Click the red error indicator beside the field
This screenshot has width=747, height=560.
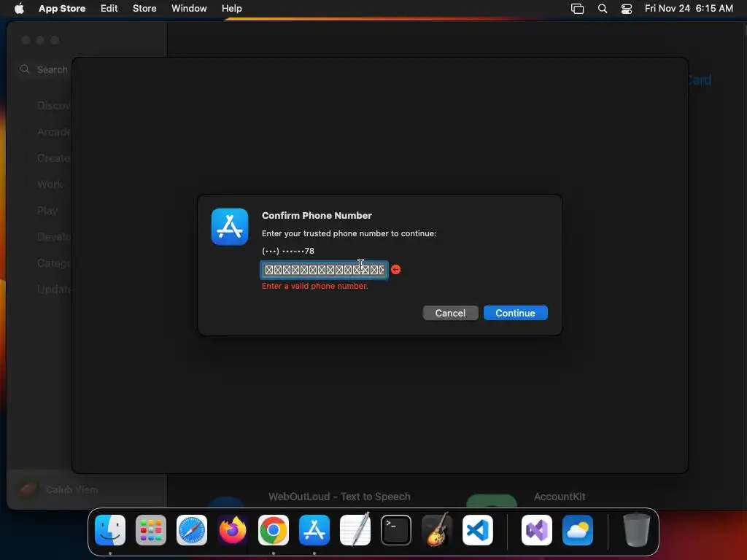click(395, 270)
